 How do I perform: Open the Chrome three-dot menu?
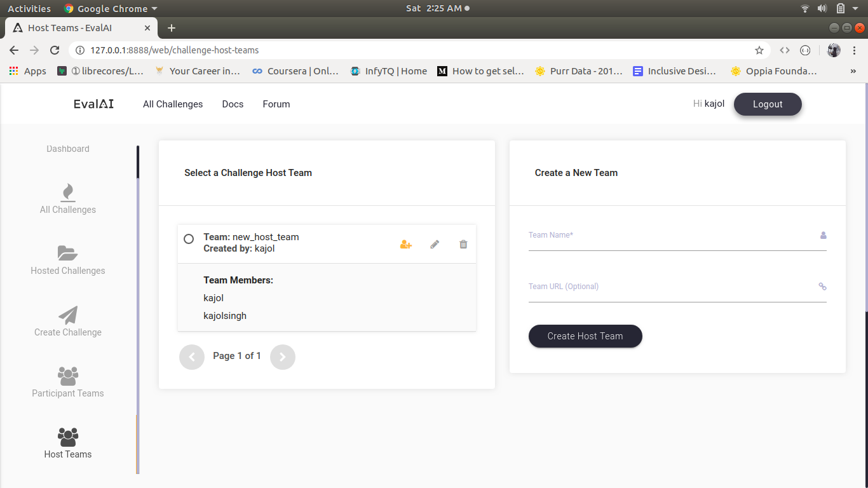[854, 50]
